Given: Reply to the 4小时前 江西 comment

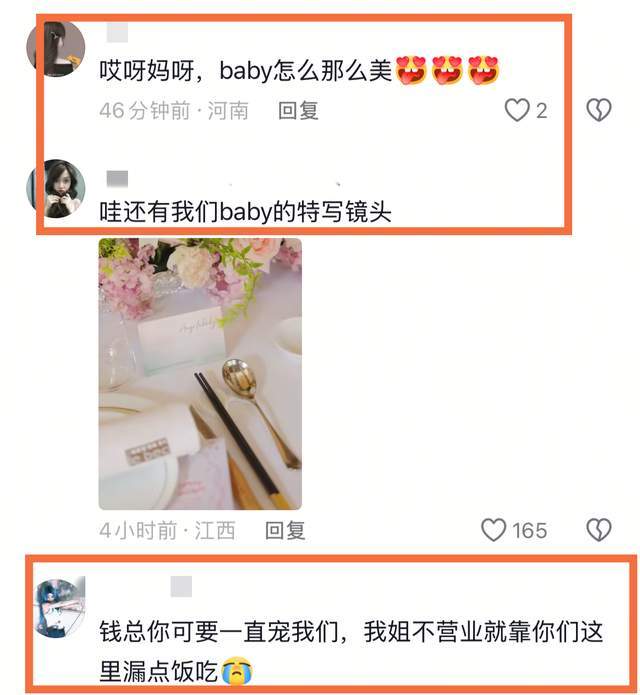Looking at the screenshot, I should [285, 530].
